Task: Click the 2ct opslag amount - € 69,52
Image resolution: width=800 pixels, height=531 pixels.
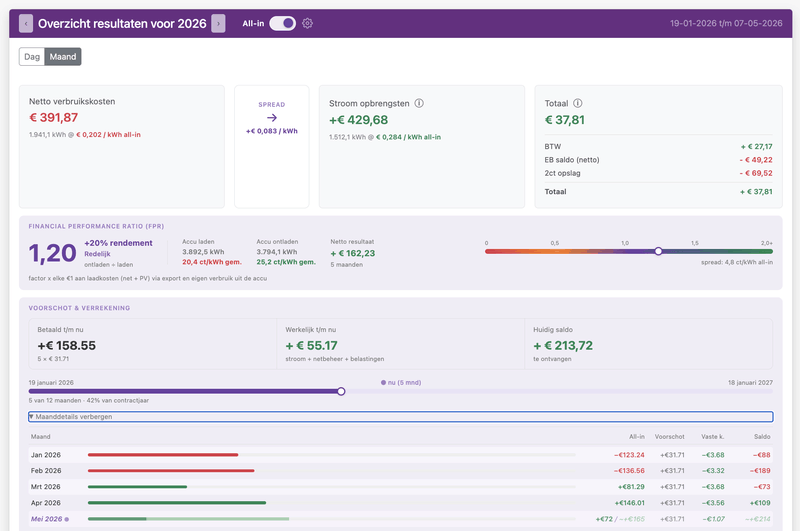Action: click(x=756, y=173)
